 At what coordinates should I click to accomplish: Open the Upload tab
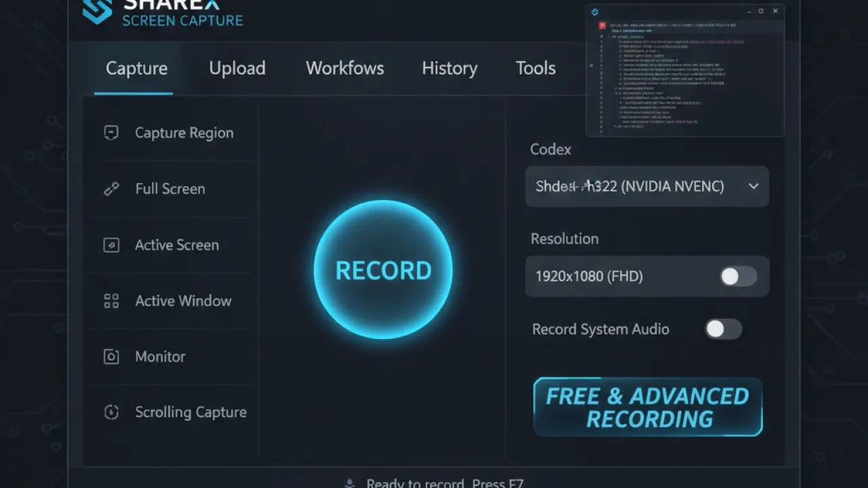point(237,68)
